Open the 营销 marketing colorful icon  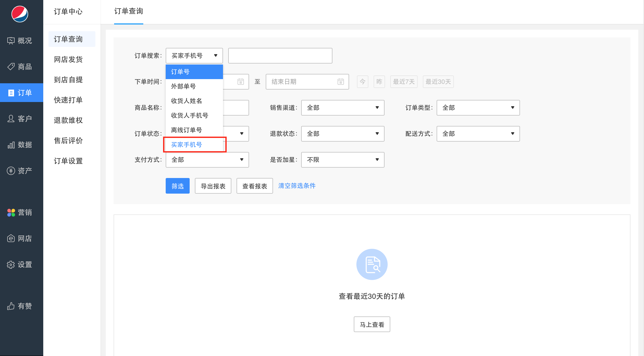tap(11, 212)
